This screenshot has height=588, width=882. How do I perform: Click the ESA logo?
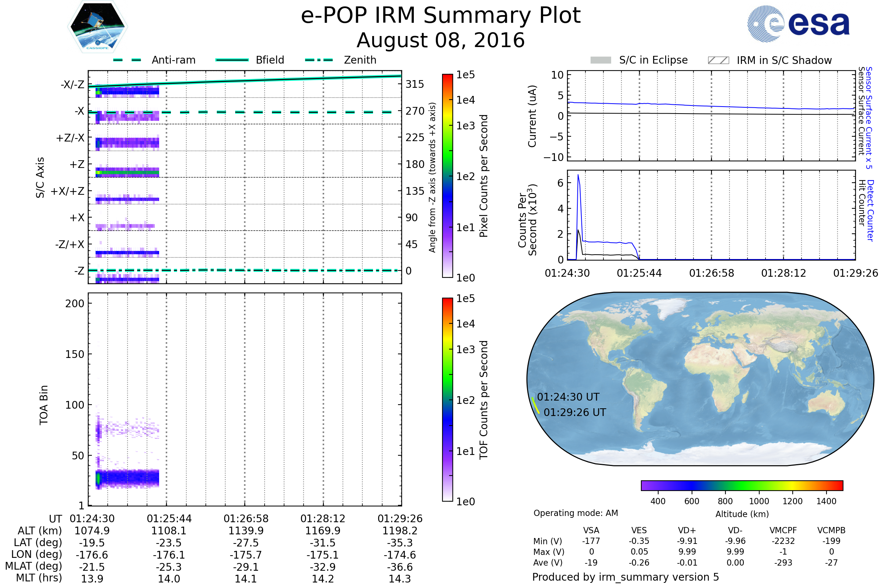798,24
